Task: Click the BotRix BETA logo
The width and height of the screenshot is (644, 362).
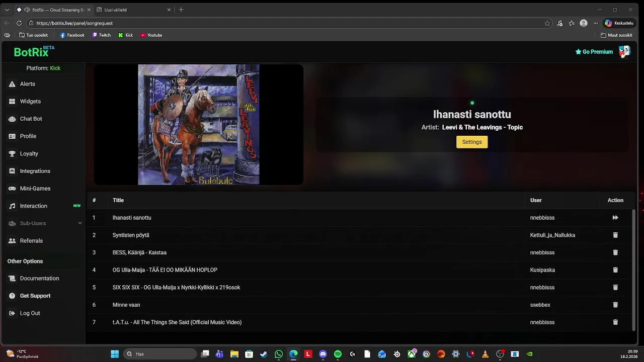Action: pos(34,51)
